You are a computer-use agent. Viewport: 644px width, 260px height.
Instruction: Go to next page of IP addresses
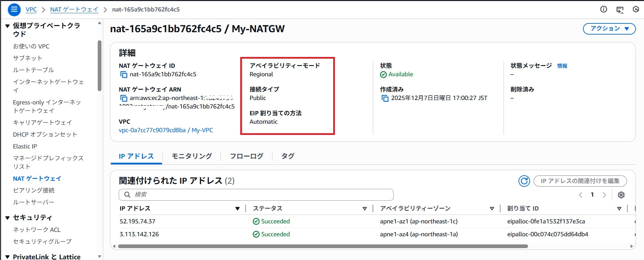coord(604,195)
